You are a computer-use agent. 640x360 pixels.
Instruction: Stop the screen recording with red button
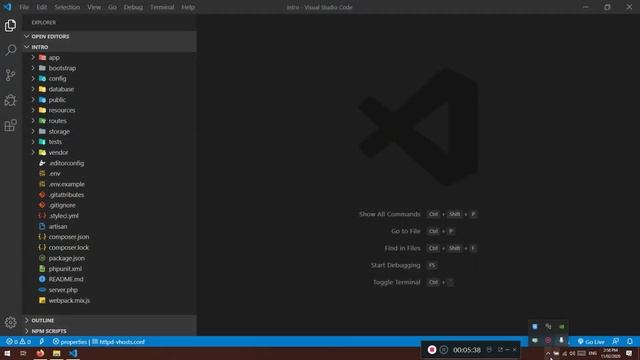tap(432, 350)
